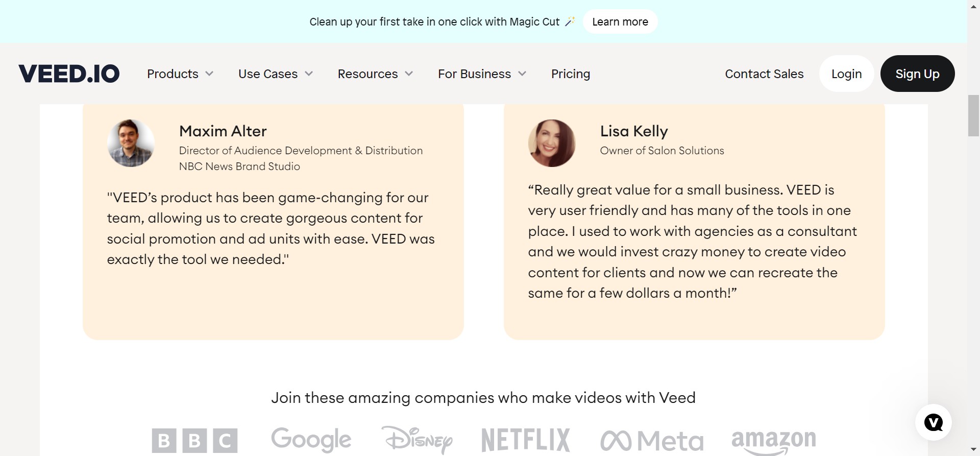Click Learn more in banner
The width and height of the screenshot is (980, 456).
click(x=620, y=22)
